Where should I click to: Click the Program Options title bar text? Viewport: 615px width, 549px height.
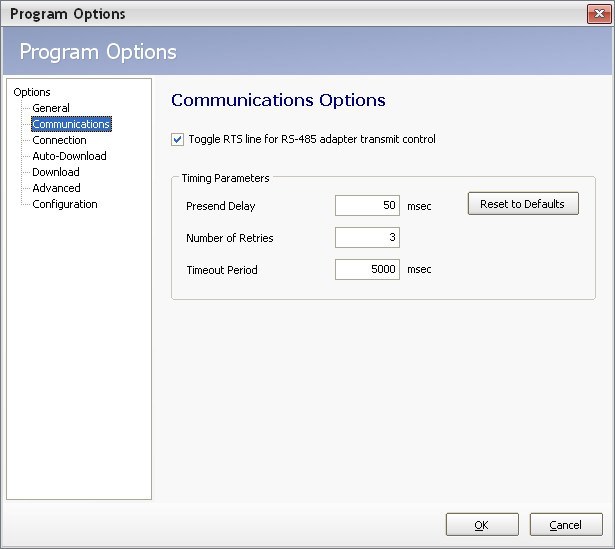pos(68,14)
